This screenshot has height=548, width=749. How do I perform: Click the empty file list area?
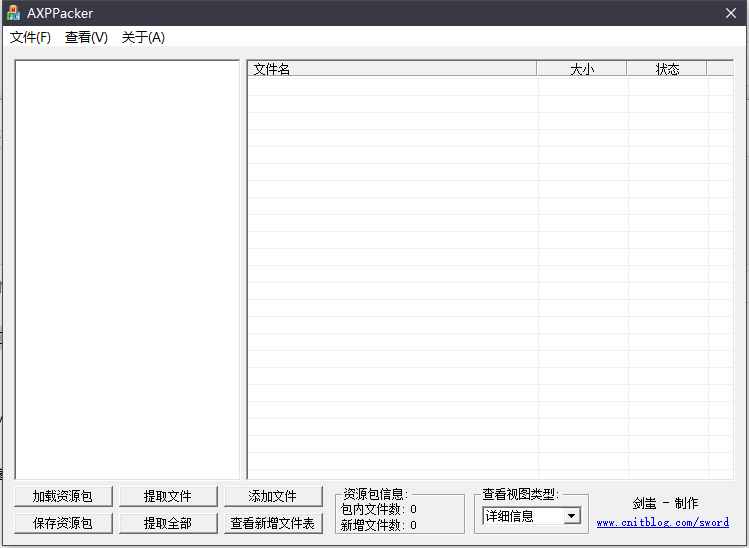coord(490,280)
